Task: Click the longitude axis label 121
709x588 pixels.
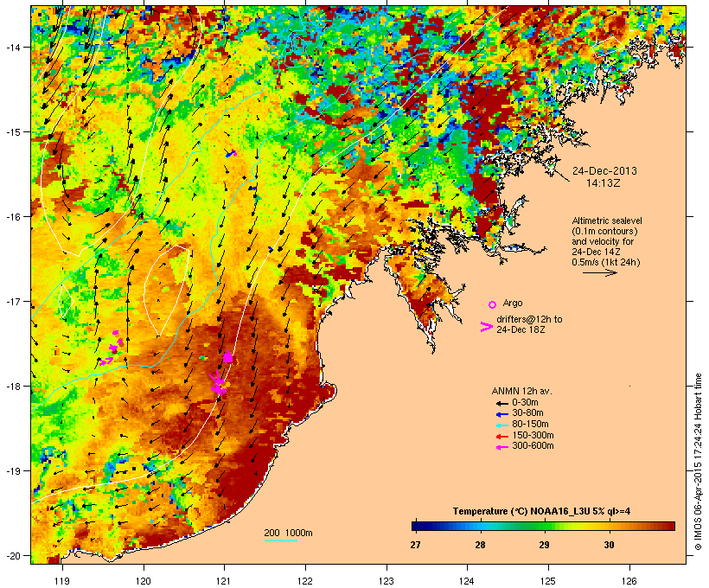Action: click(224, 581)
